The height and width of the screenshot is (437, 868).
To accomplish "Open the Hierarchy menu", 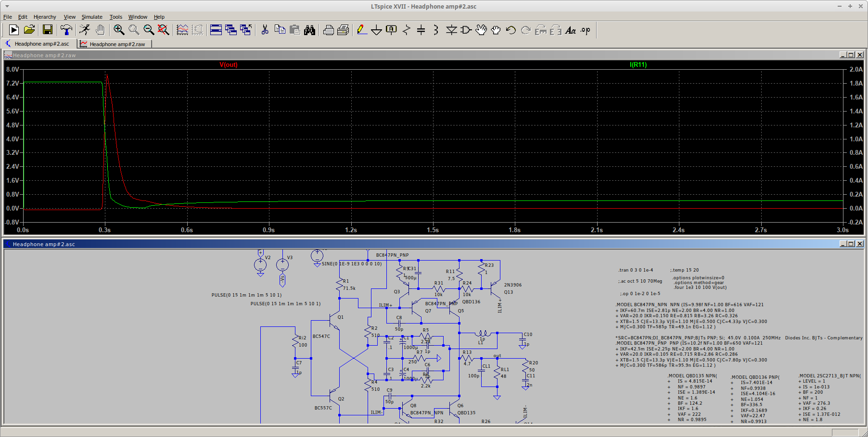I will [45, 17].
